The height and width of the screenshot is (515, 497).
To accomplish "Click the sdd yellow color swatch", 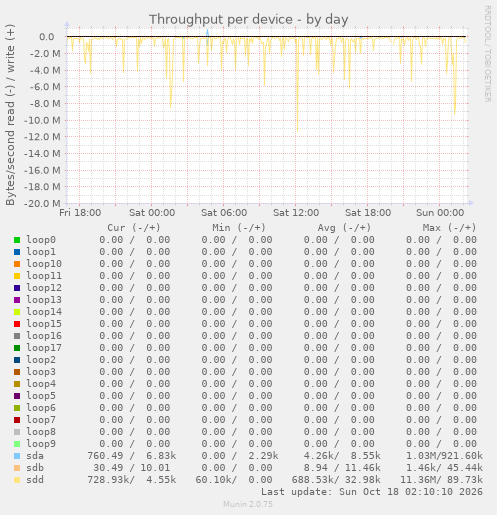I will [x=17, y=480].
